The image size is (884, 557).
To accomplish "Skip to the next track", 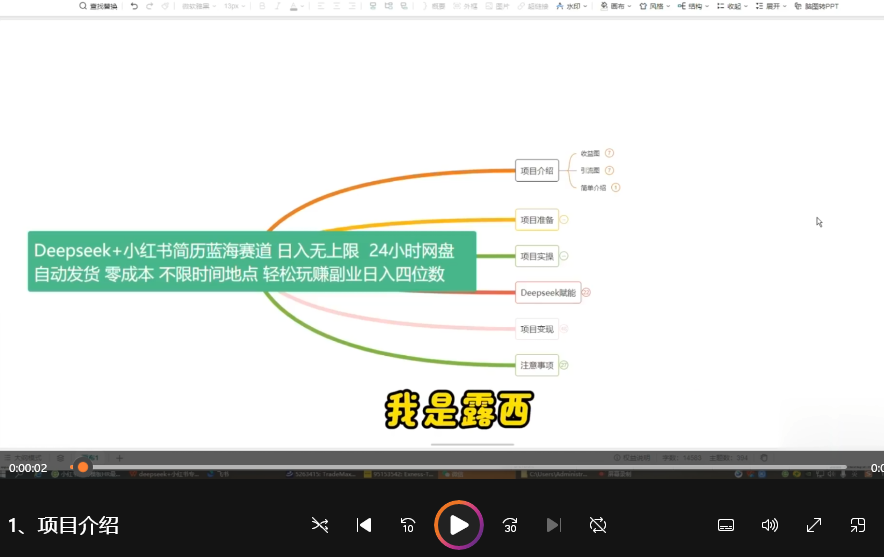I will (554, 525).
